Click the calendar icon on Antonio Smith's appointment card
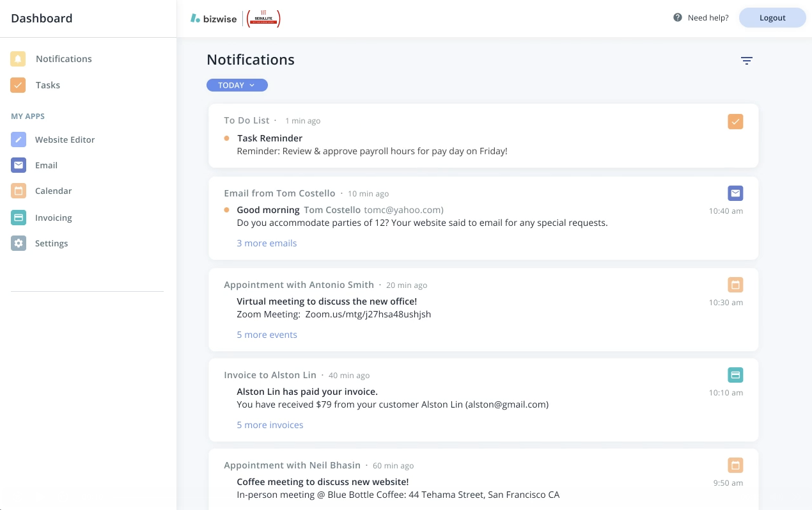The width and height of the screenshot is (812, 510). tap(735, 285)
